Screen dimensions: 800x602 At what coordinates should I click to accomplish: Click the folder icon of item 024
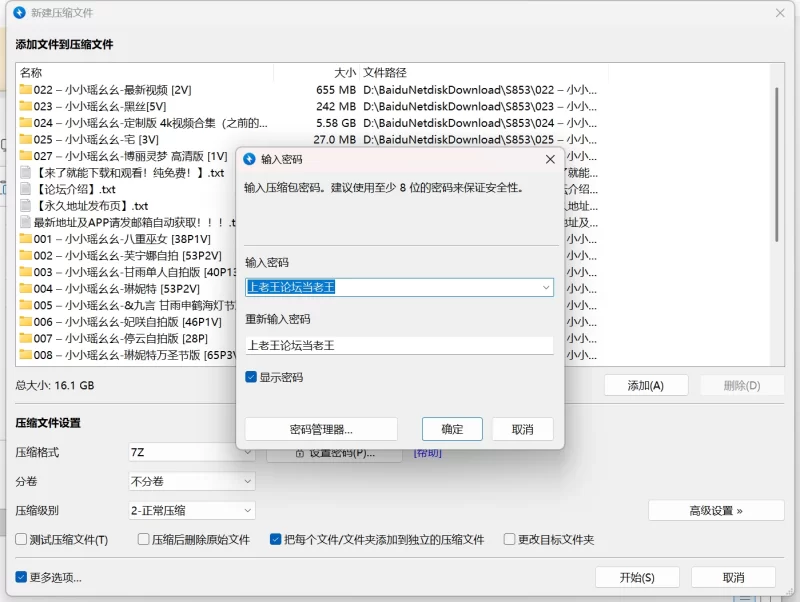click(26, 123)
